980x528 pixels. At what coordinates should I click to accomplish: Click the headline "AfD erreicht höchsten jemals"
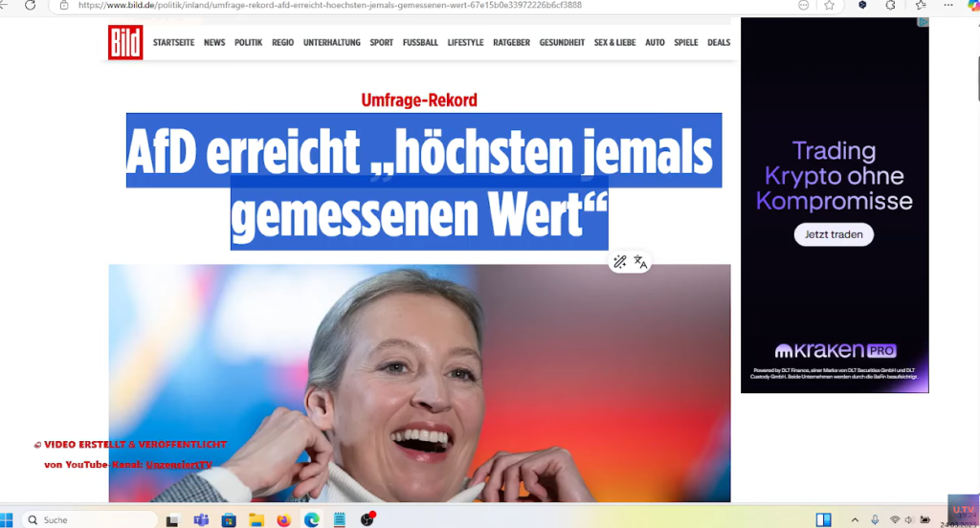pyautogui.click(x=419, y=151)
